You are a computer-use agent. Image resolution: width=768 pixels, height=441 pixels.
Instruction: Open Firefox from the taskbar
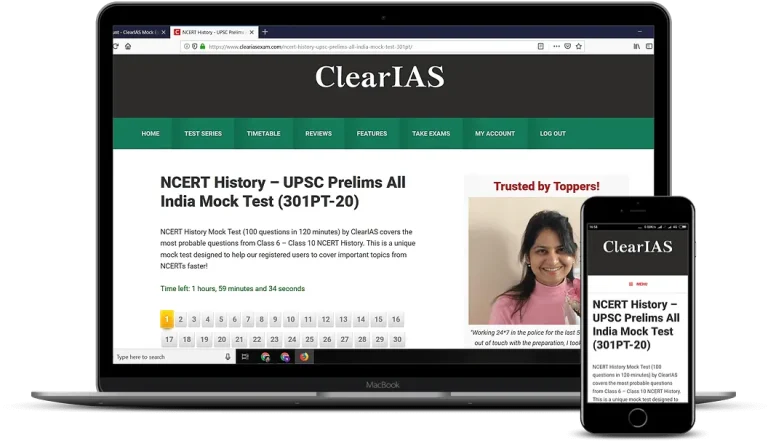pos(304,357)
